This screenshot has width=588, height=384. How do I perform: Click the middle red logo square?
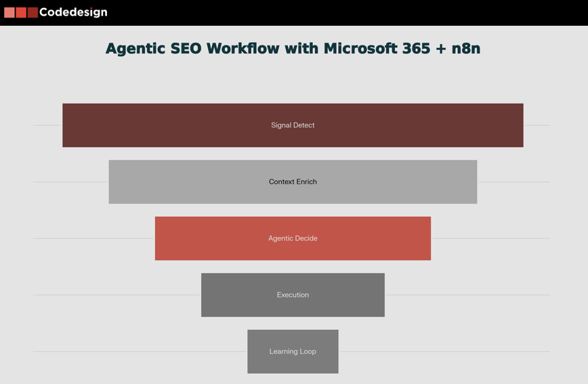pos(21,12)
